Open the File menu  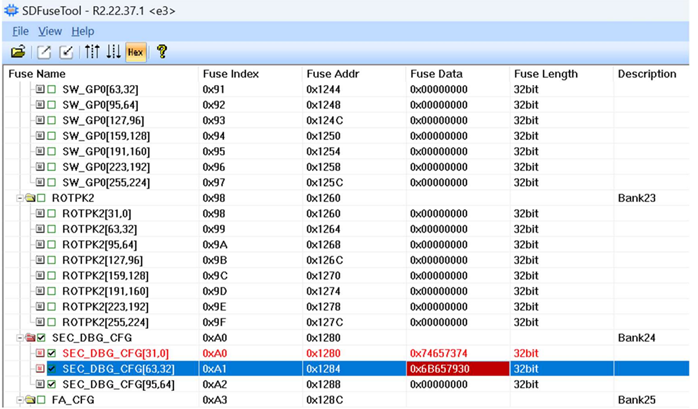20,31
